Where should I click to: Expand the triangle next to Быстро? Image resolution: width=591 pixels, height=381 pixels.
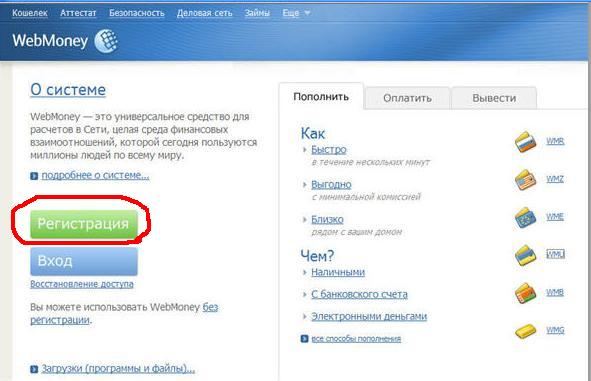point(305,150)
